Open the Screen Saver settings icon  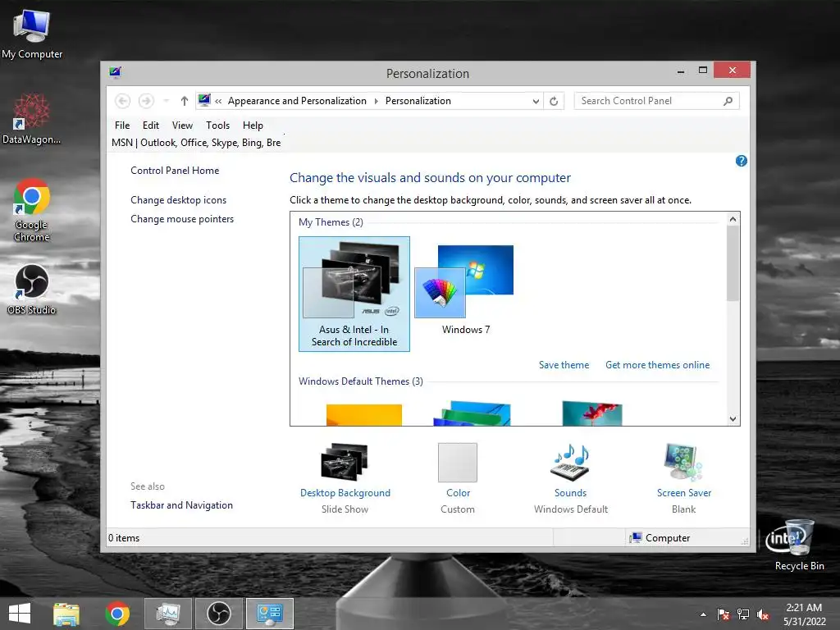[683, 462]
